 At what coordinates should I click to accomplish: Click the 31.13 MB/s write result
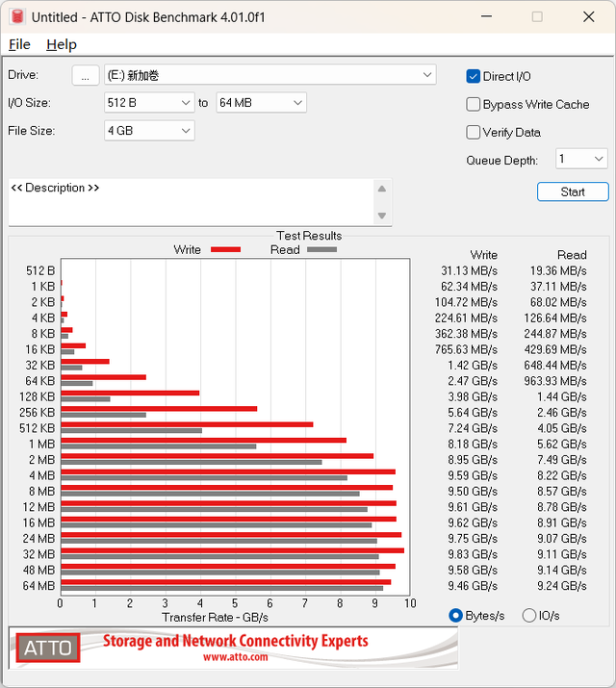pos(469,270)
